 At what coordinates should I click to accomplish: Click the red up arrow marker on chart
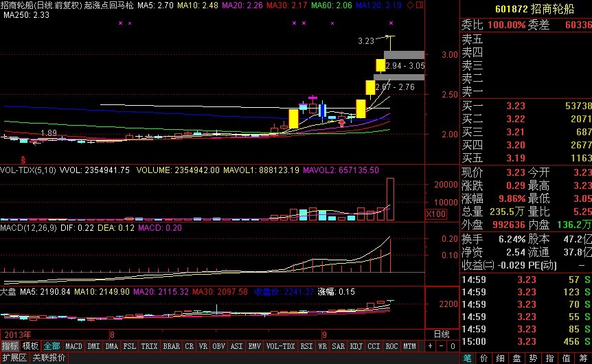tap(341, 123)
